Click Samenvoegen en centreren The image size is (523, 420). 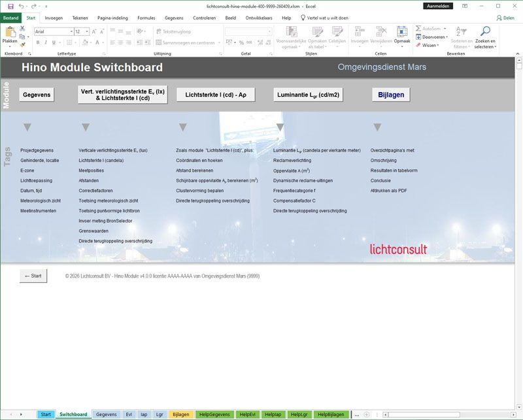(x=186, y=42)
